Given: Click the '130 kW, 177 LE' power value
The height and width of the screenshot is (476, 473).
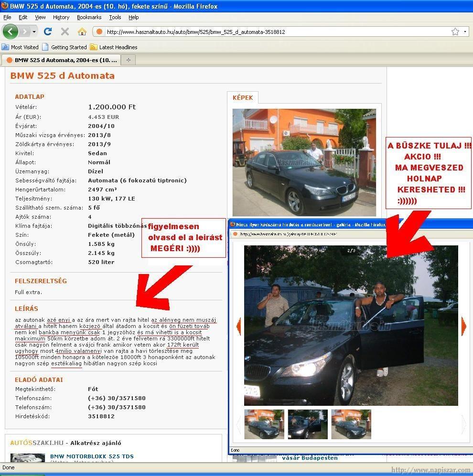Looking at the screenshot, I should pyautogui.click(x=111, y=199).
